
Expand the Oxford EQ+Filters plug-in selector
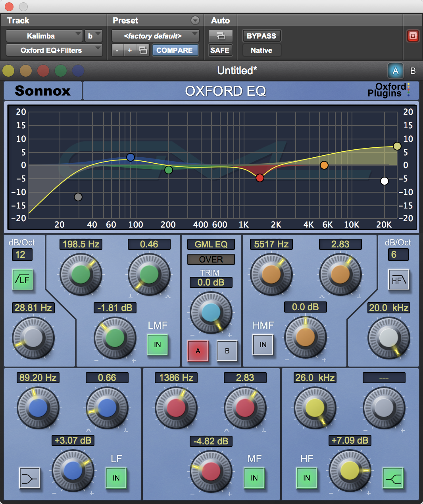[54, 50]
